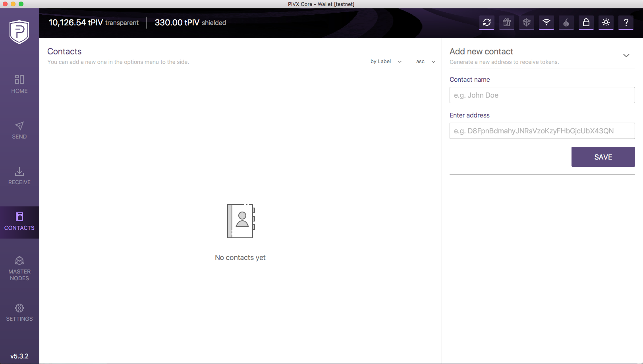Viewport: 643px width, 364px height.
Task: Click the v5.3.2 version label
Action: [19, 356]
